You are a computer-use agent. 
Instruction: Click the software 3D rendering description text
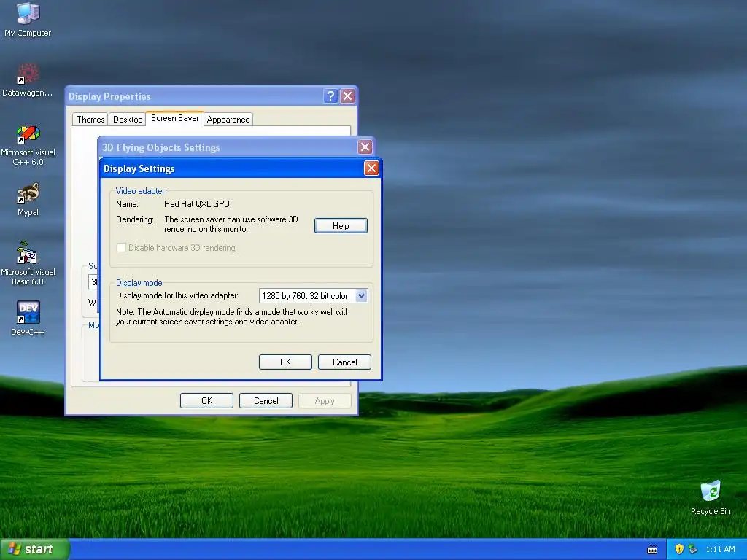click(231, 224)
